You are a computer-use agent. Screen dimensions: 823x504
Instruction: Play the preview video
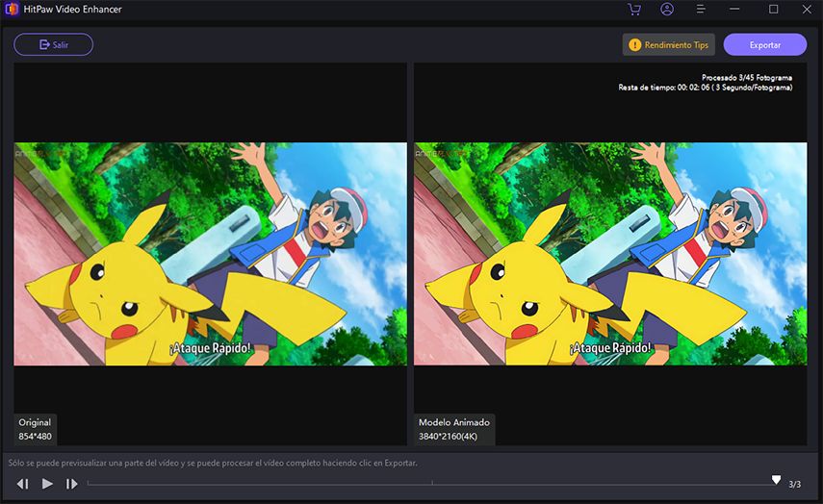(47, 484)
